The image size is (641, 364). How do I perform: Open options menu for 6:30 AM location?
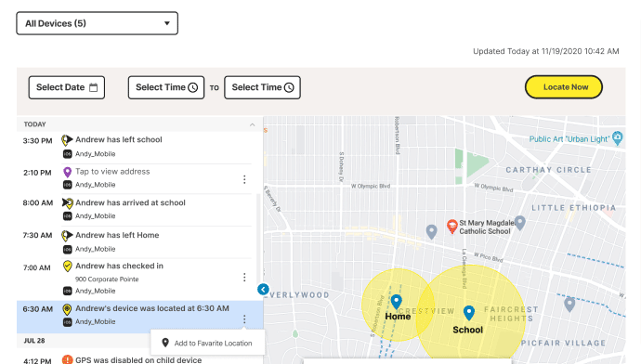click(244, 319)
